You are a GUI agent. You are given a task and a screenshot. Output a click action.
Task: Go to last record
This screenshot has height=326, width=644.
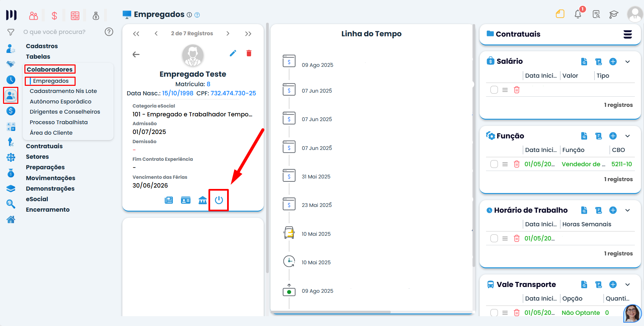[248, 34]
